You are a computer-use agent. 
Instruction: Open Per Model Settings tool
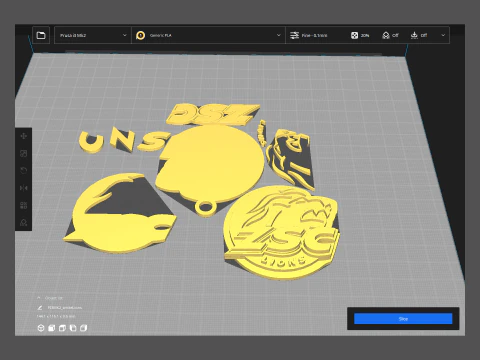point(24,205)
